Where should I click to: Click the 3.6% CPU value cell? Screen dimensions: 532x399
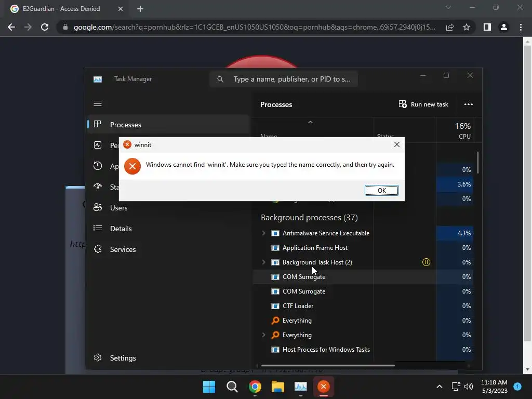point(455,184)
